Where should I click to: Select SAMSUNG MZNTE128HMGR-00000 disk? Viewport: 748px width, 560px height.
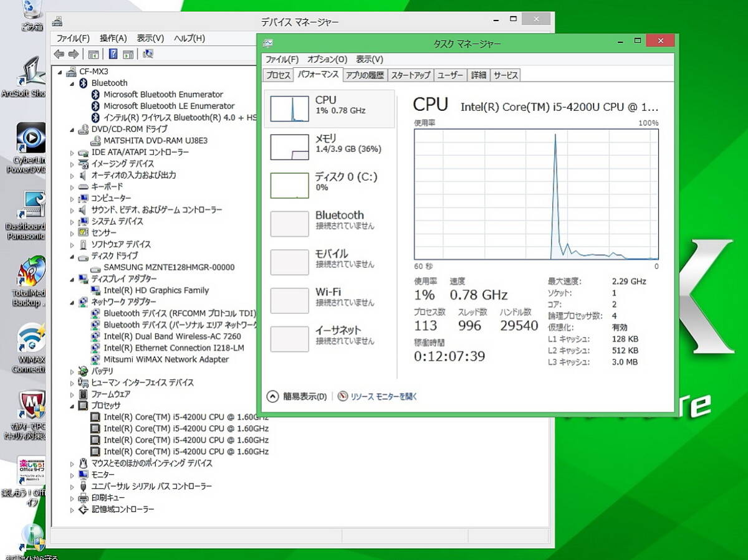click(169, 267)
